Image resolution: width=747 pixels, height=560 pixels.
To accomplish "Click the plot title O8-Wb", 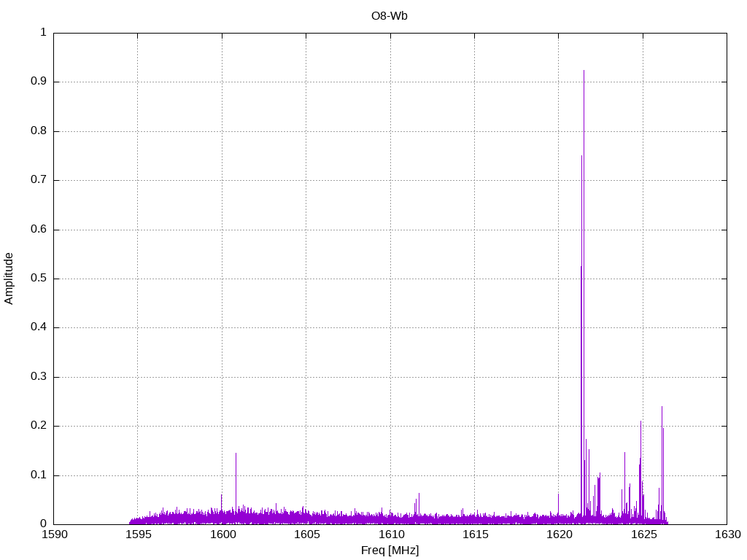I will [390, 16].
